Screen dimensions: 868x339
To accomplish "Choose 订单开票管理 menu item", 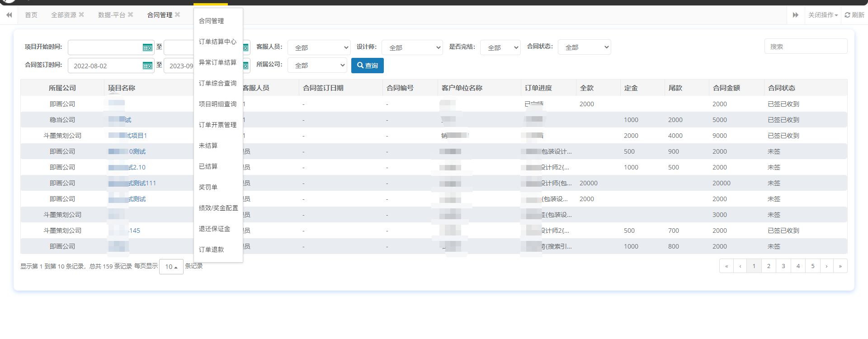I will click(x=217, y=125).
